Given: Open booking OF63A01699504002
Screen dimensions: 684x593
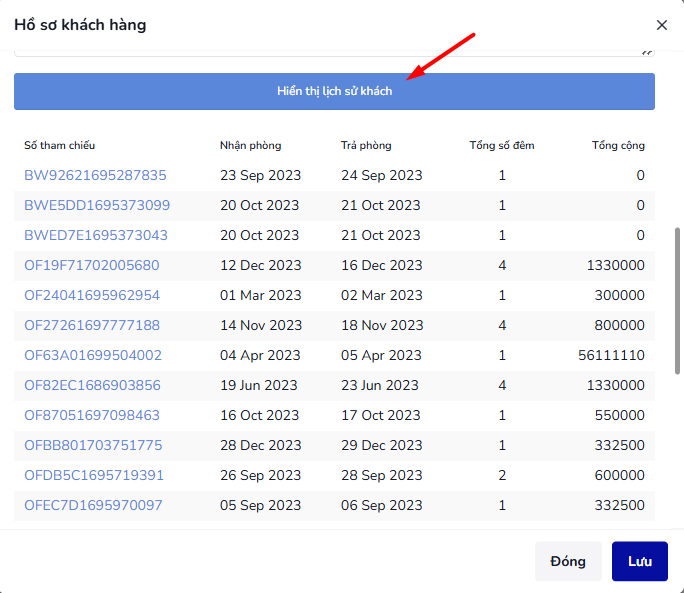Looking at the screenshot, I should [x=92, y=355].
